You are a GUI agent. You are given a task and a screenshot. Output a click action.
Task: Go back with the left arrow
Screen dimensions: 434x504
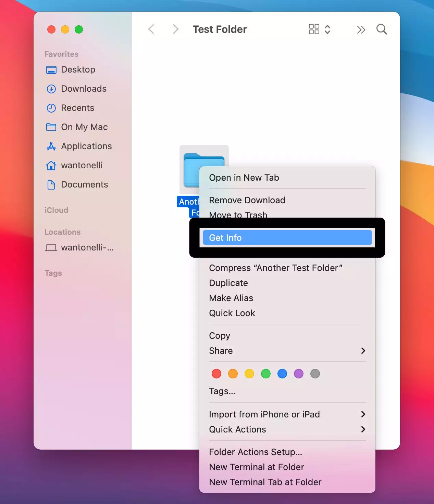click(151, 29)
